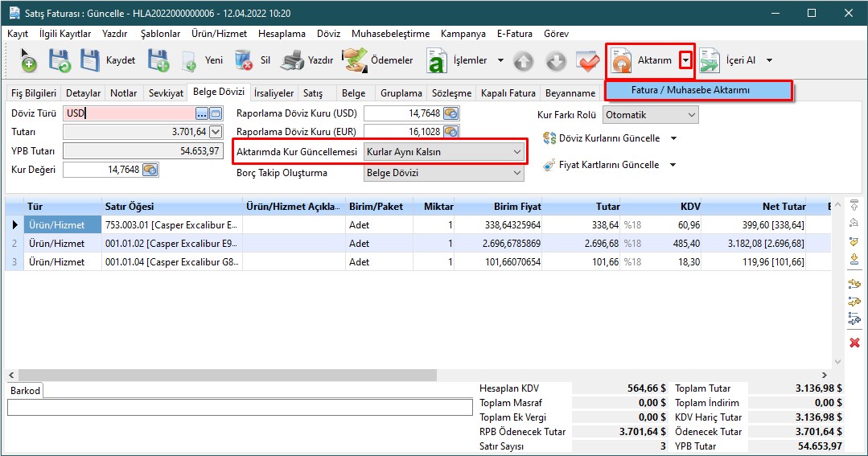Image resolution: width=868 pixels, height=456 pixels.
Task: Click the save-and-new disk icon with plus
Action: [158, 60]
